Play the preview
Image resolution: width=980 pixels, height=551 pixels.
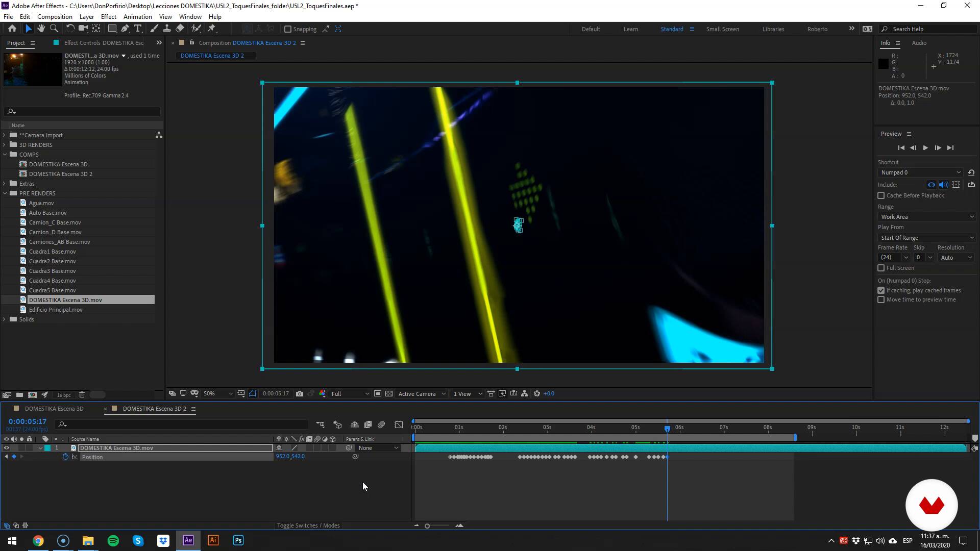pos(925,148)
